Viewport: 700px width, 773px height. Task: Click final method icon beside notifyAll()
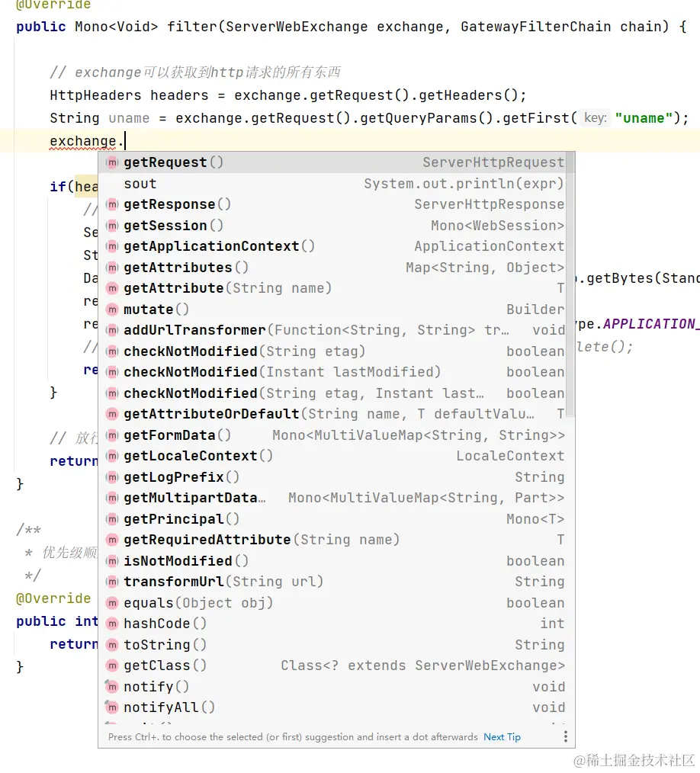point(112,707)
